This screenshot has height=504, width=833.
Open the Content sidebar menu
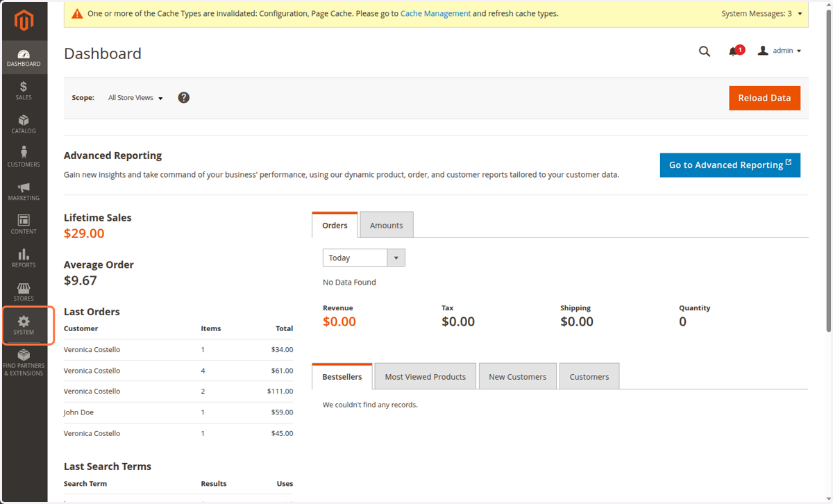coord(24,225)
